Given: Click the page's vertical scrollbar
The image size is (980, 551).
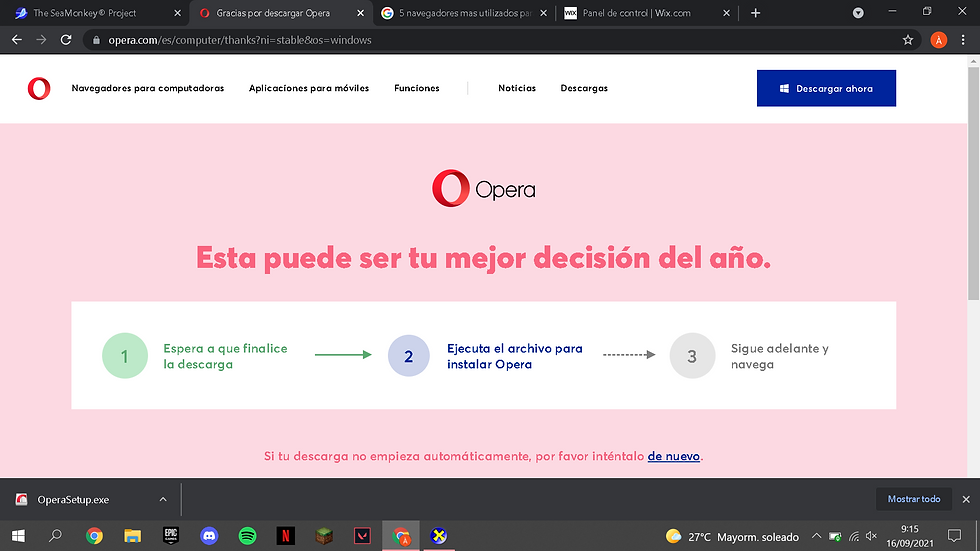Looking at the screenshot, I should click(973, 184).
